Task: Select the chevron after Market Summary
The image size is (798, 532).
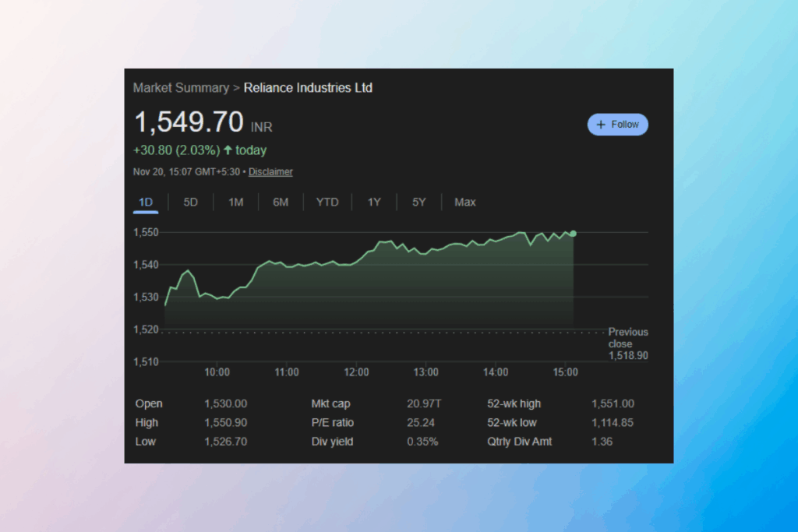Action: (x=236, y=88)
